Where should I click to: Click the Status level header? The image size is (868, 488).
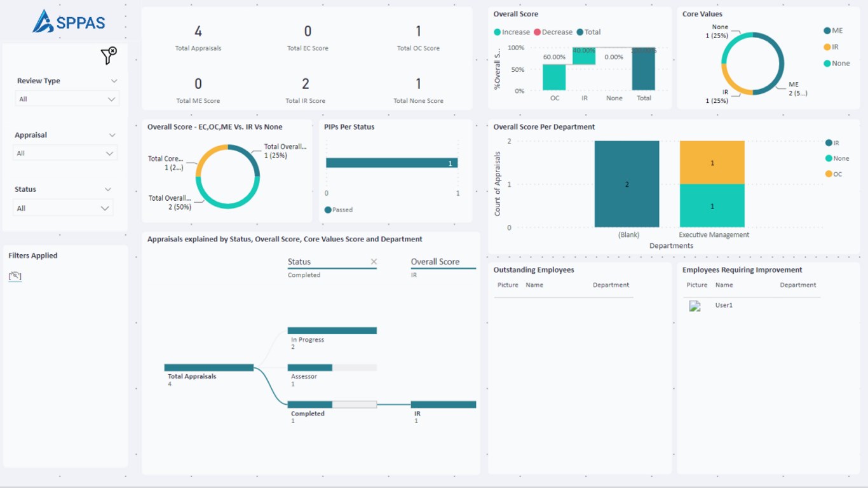(299, 262)
